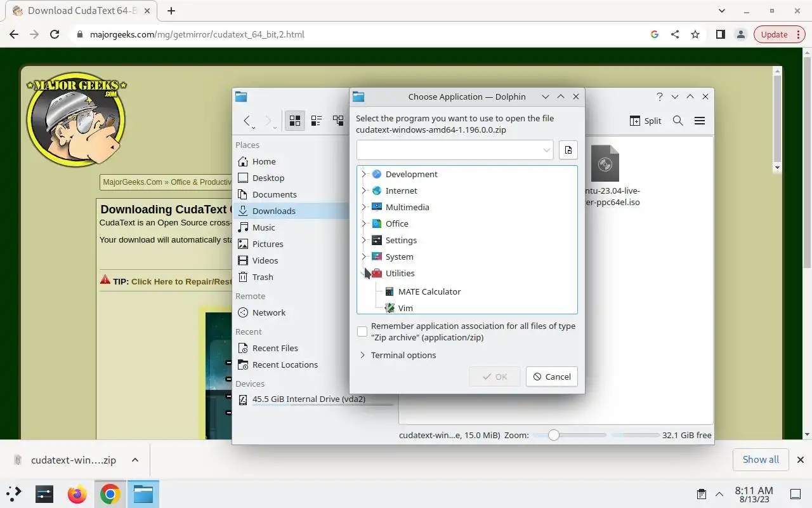The width and height of the screenshot is (812, 508).
Task: Dismiss the downloads bar with X
Action: point(800,460)
